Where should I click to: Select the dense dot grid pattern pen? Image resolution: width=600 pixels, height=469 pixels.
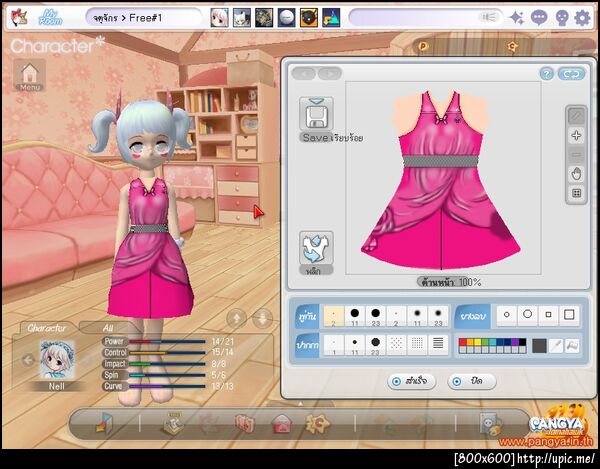tap(417, 345)
